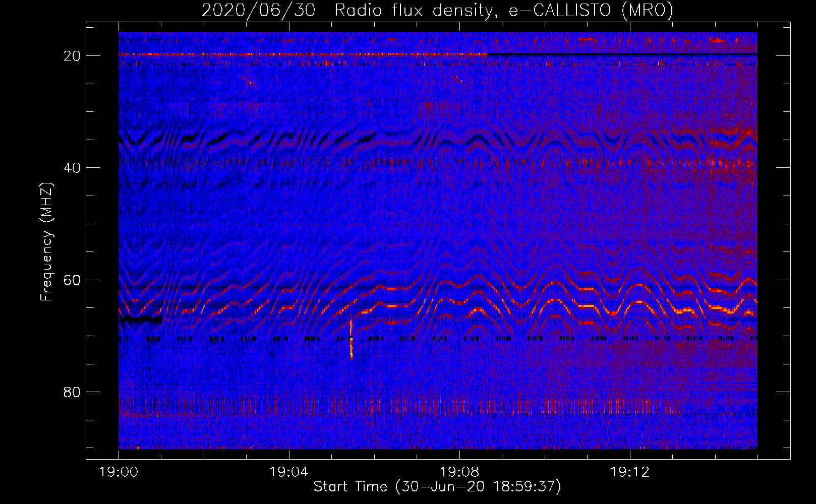Click the plot title "2020/06/30 Radio flux density, e-CALLISTO (MRO)"
816x504 pixels.
click(x=437, y=10)
